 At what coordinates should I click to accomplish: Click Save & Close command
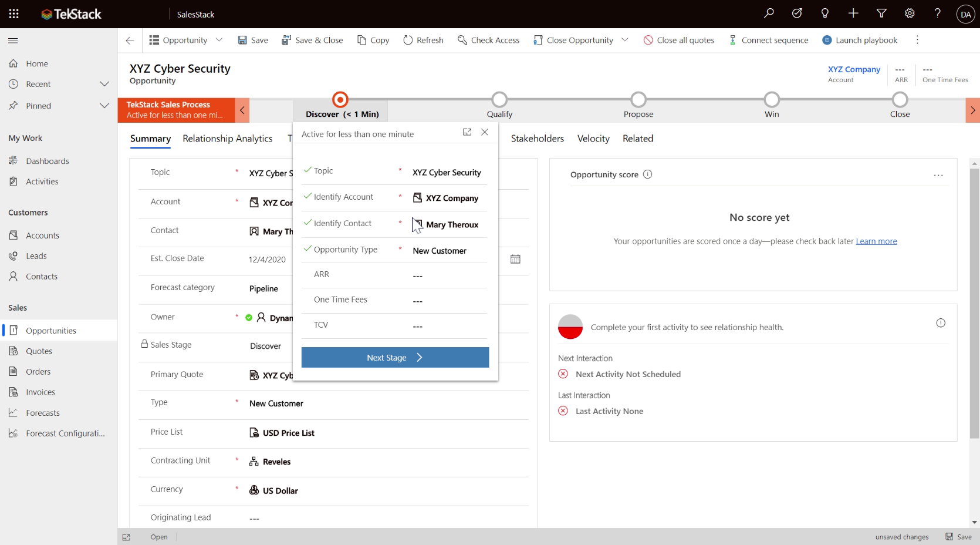point(312,40)
